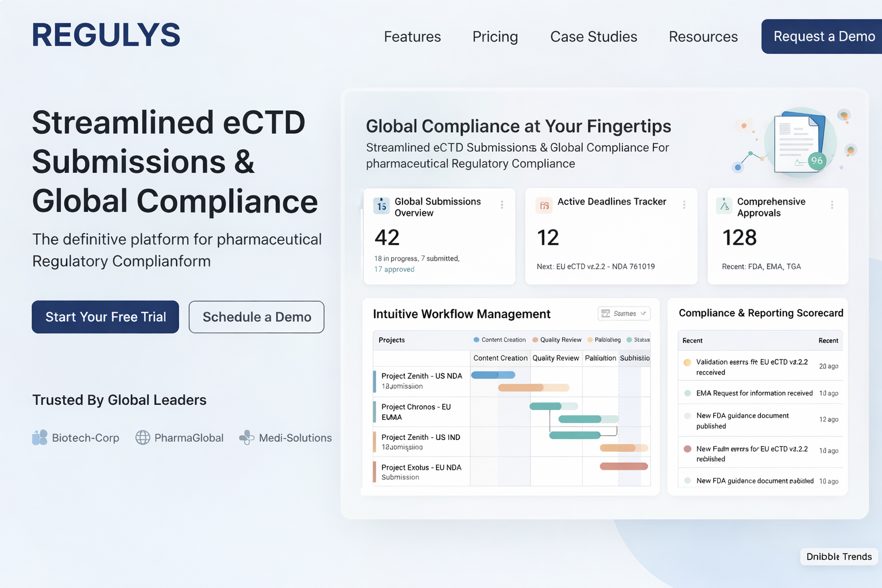Click Project Chronos lower teal timeline bar

coord(589,419)
